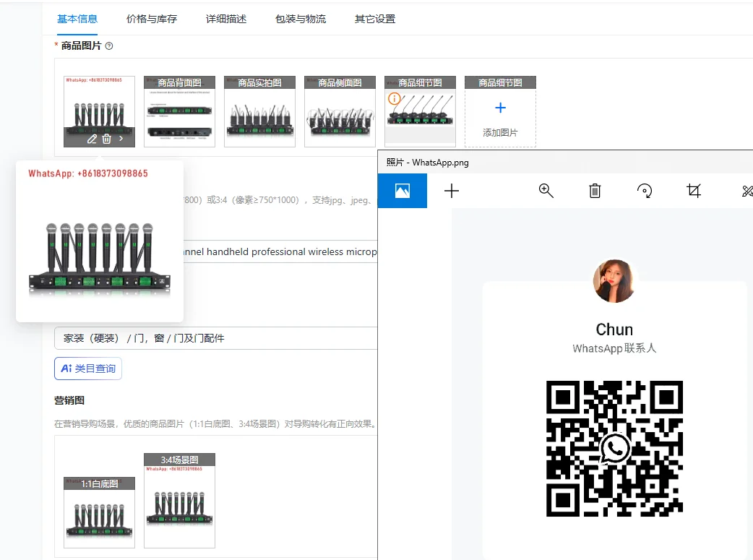
Task: Click the 营销图 section heading
Action: coord(69,400)
